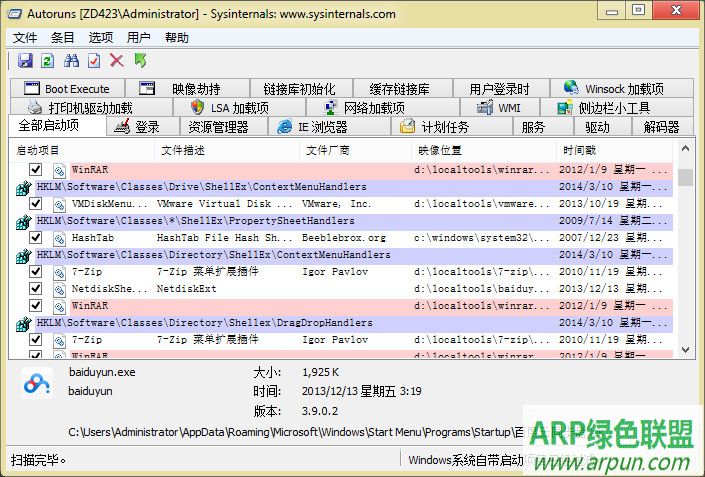
Task: Switch to the 侧边栏小工具 tab
Action: click(x=617, y=107)
